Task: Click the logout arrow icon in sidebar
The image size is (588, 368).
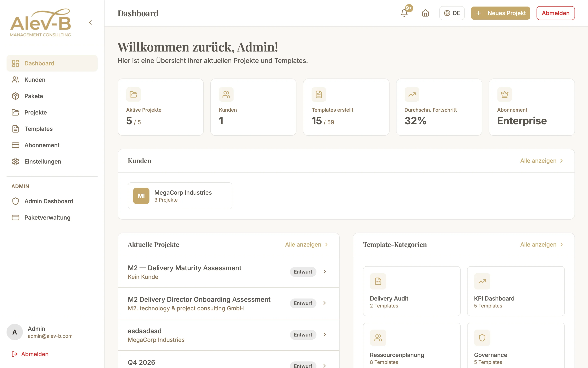Action: [x=15, y=354]
